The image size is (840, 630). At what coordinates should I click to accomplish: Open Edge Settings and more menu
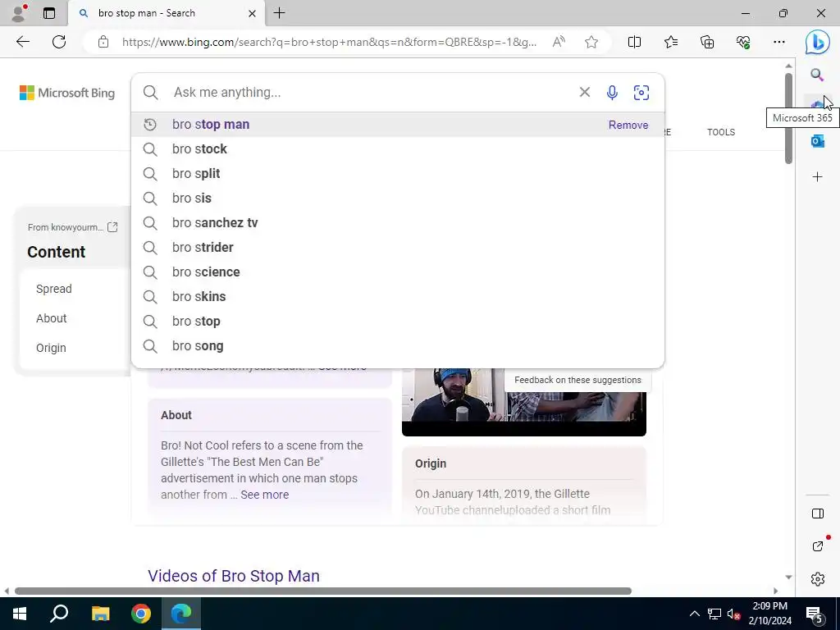pos(779,42)
